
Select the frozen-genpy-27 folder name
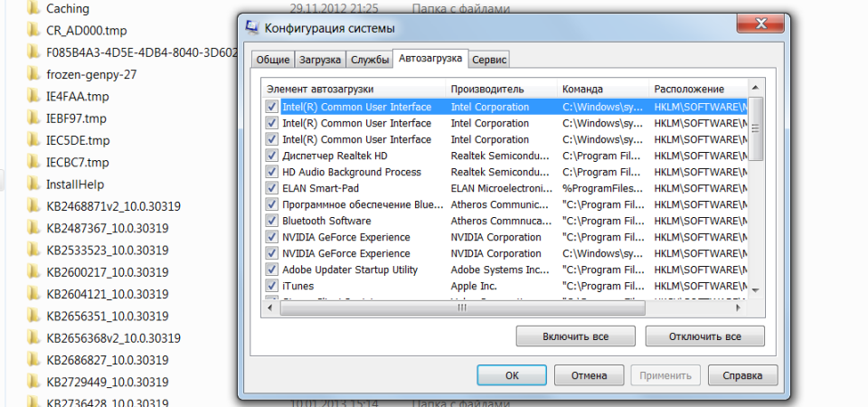coord(91,74)
